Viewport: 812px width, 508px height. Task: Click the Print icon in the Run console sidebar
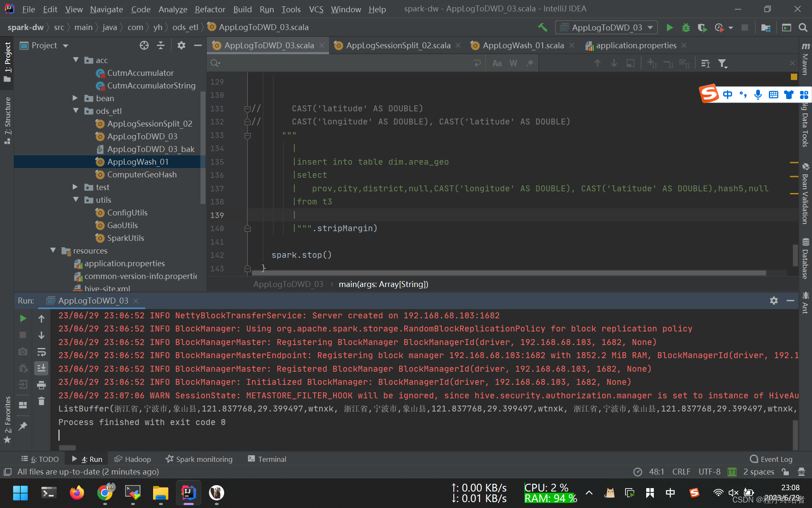(x=41, y=385)
